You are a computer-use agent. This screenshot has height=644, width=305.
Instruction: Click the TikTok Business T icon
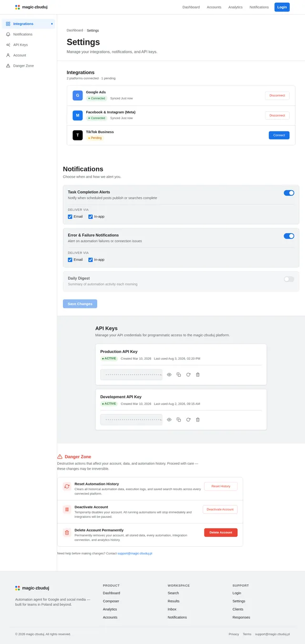pos(78,135)
